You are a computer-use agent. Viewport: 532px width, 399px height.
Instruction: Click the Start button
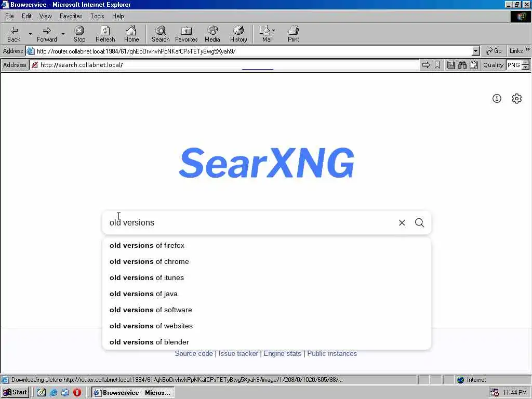15,392
